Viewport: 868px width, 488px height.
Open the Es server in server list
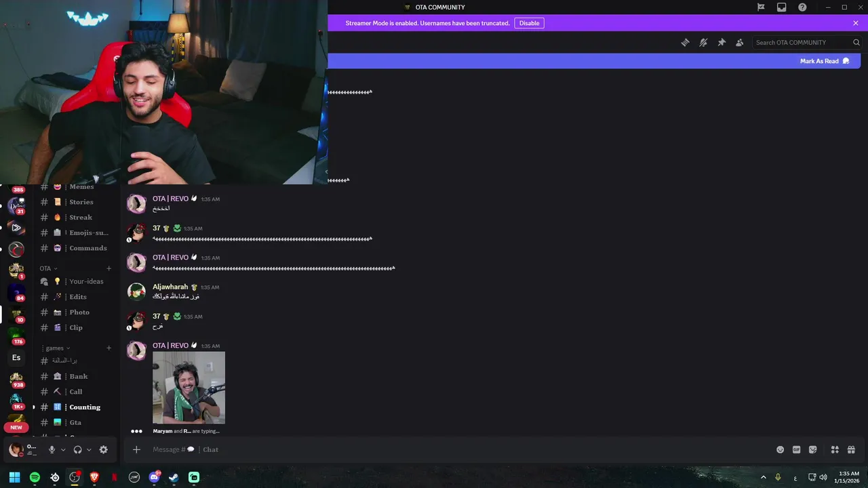16,358
